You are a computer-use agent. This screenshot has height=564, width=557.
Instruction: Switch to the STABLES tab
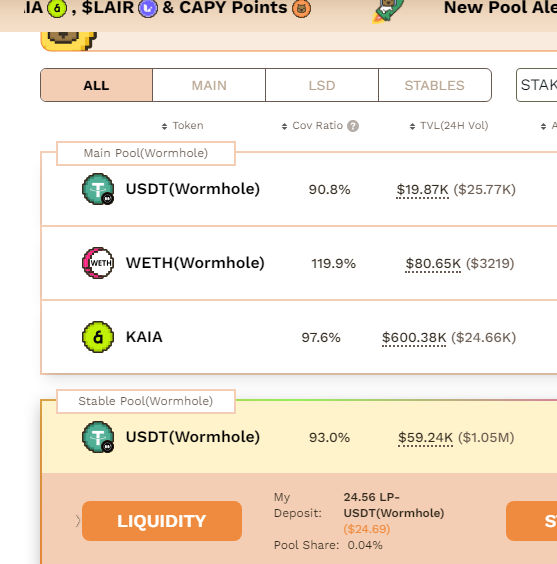435,85
